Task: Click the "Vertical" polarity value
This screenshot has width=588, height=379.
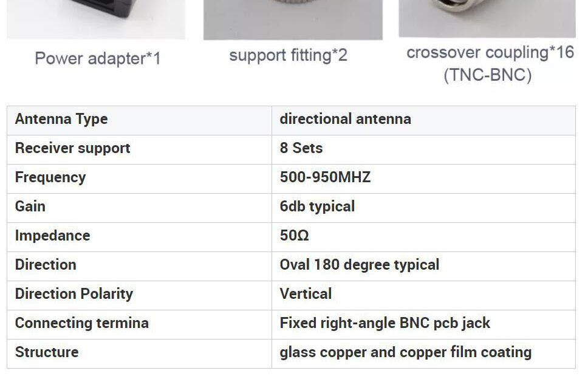Action: pyautogui.click(x=306, y=294)
